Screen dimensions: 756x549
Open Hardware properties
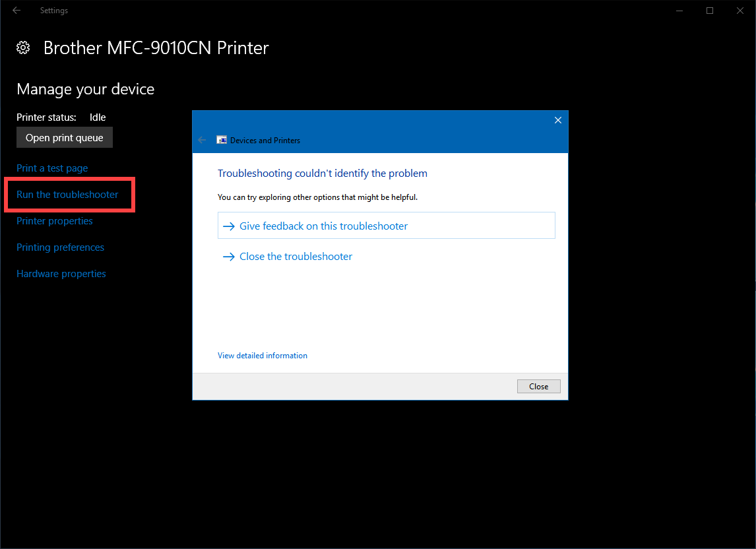(x=61, y=274)
